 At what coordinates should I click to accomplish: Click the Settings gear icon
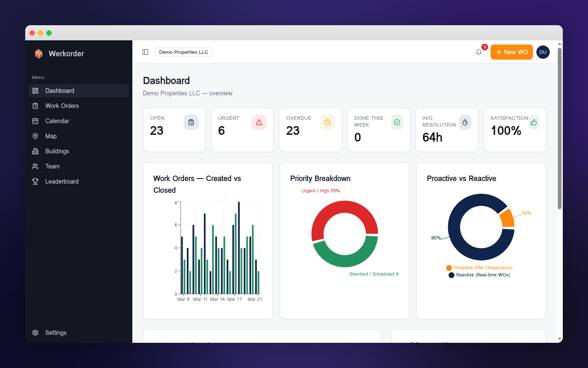(x=35, y=333)
